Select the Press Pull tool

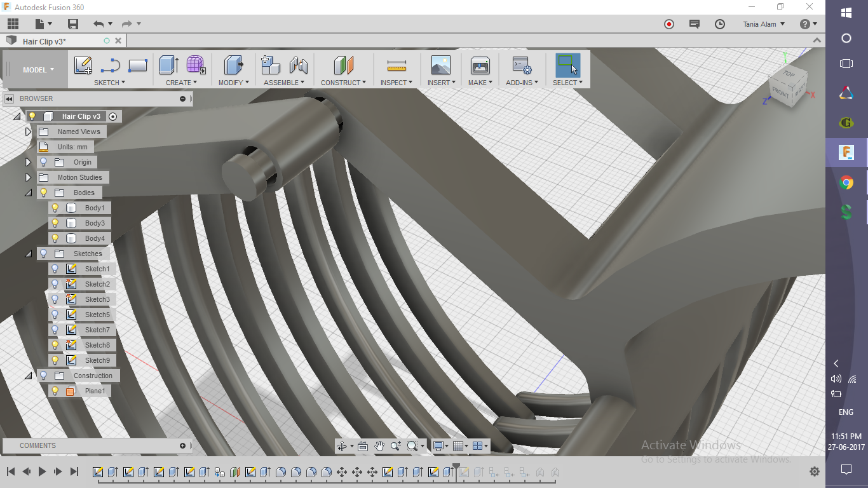click(233, 65)
